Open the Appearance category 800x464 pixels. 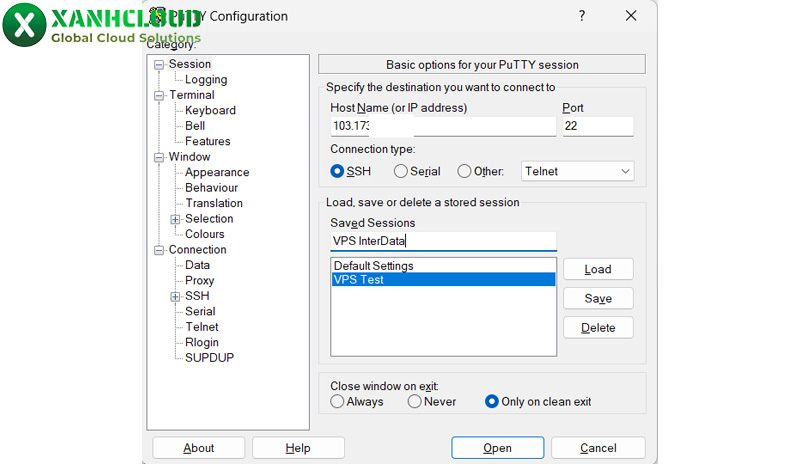pos(217,172)
